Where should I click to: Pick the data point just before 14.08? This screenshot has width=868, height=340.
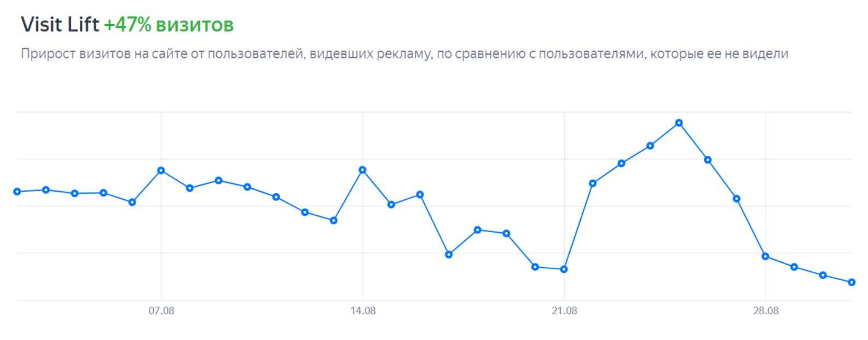point(333,221)
